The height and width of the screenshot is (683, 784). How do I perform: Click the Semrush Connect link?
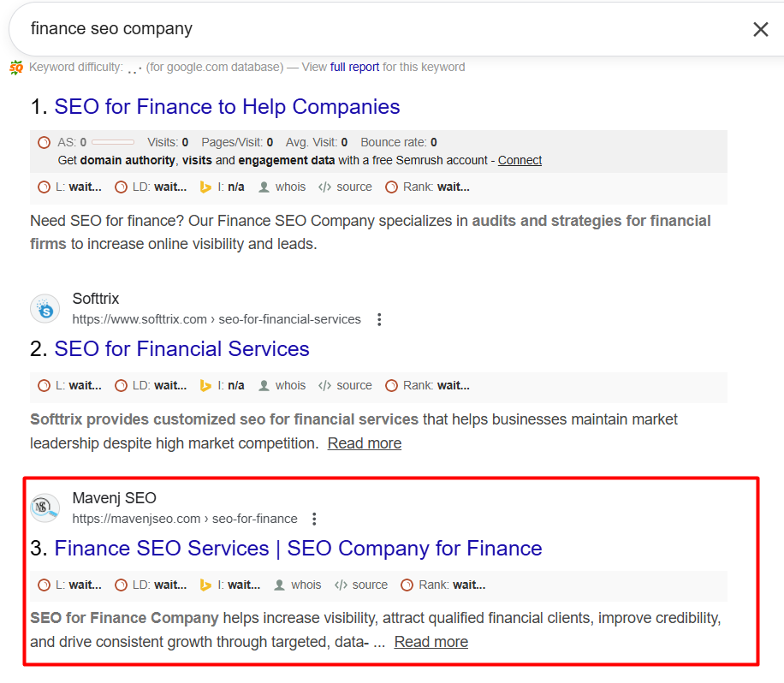click(520, 160)
